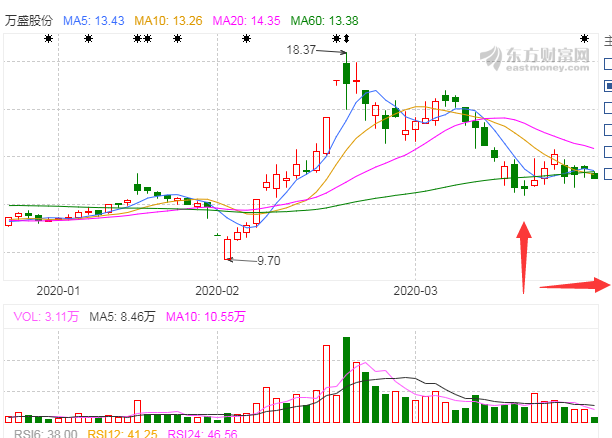Select the MA10: 13.26 indicator label
612x438 pixels.
(x=168, y=21)
